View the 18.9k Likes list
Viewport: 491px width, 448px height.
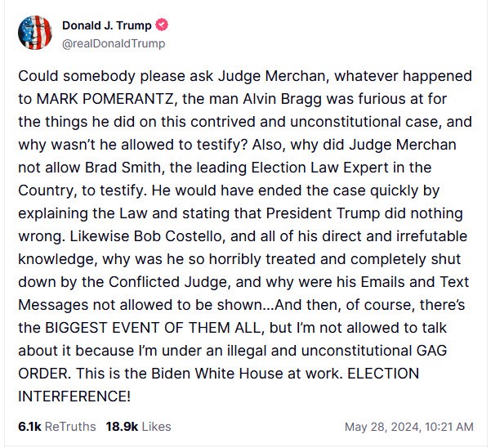point(138,427)
